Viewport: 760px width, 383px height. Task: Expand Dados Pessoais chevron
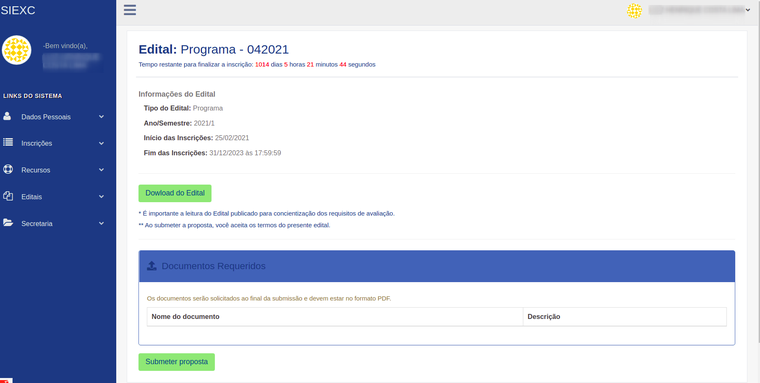pyautogui.click(x=101, y=117)
